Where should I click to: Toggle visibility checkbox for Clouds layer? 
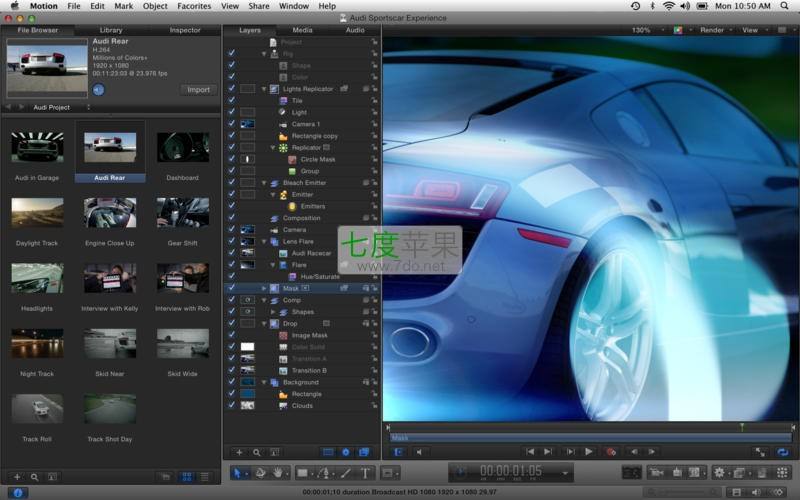click(232, 405)
